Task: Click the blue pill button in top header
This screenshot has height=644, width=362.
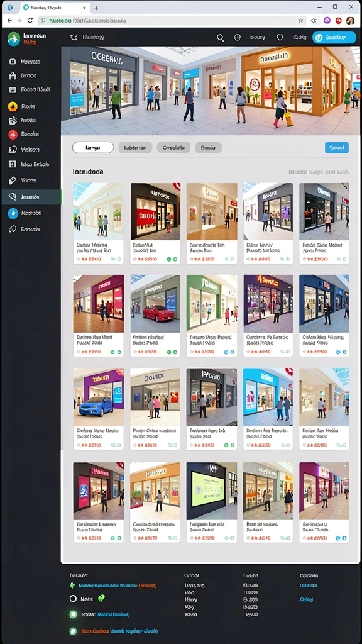Action: pyautogui.click(x=334, y=37)
